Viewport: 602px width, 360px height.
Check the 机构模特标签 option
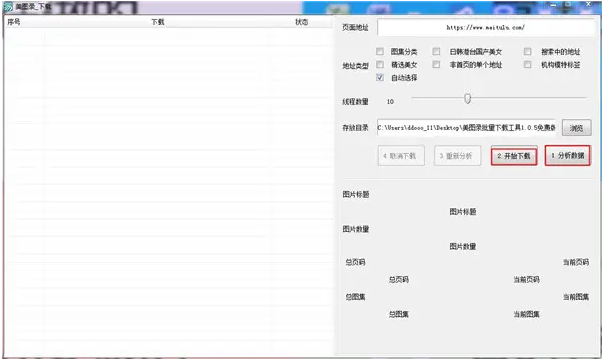pyautogui.click(x=528, y=64)
